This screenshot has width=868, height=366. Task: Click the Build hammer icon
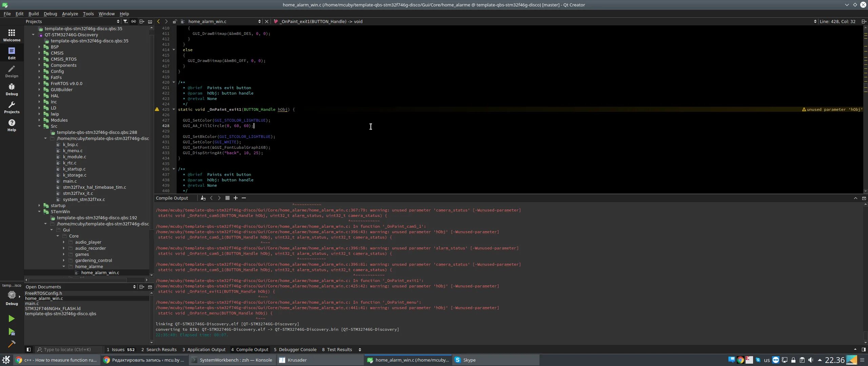click(12, 344)
